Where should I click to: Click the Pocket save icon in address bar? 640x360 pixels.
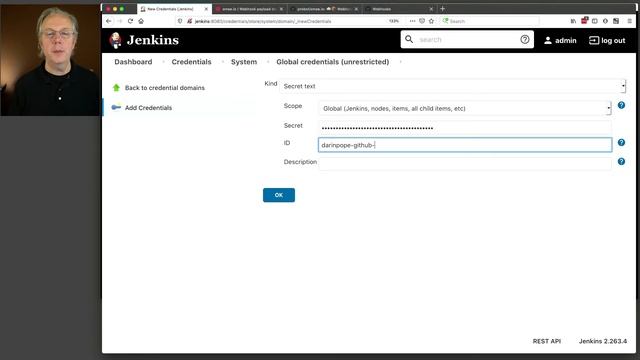coord(422,21)
